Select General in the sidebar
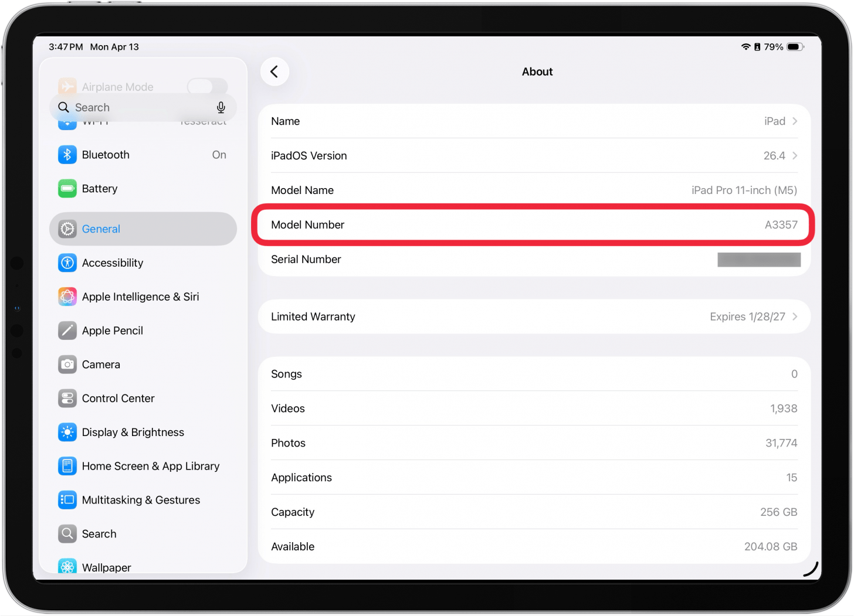This screenshot has height=616, width=854. tap(143, 229)
